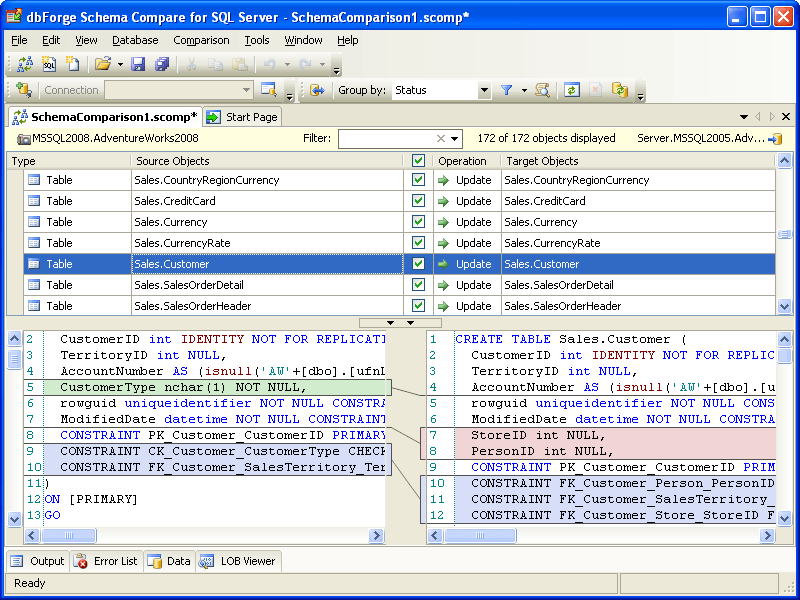Open the Comparison menu
This screenshot has height=600, width=800.
click(200, 40)
